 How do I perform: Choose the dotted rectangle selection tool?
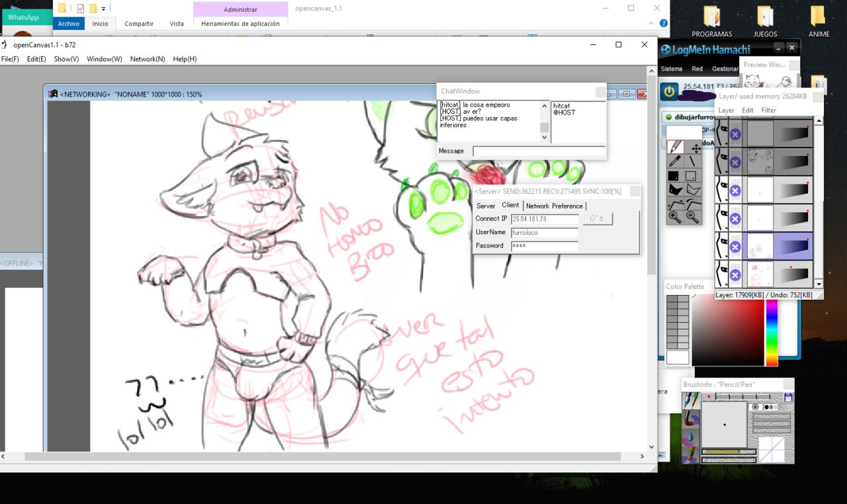coord(693,176)
